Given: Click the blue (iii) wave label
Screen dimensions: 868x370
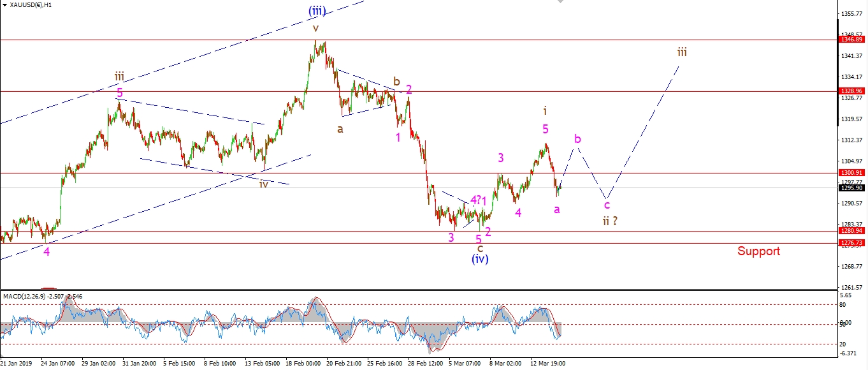Looking at the screenshot, I should tap(319, 11).
